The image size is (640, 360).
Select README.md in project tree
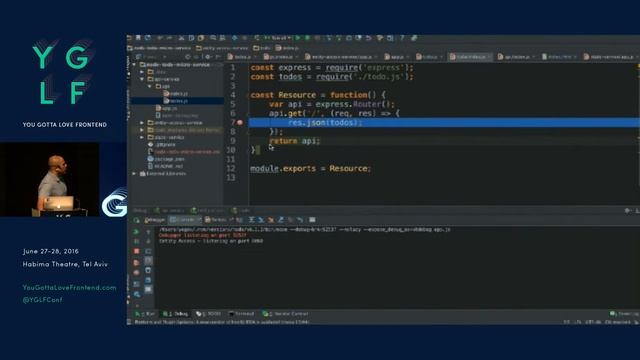(x=165, y=167)
